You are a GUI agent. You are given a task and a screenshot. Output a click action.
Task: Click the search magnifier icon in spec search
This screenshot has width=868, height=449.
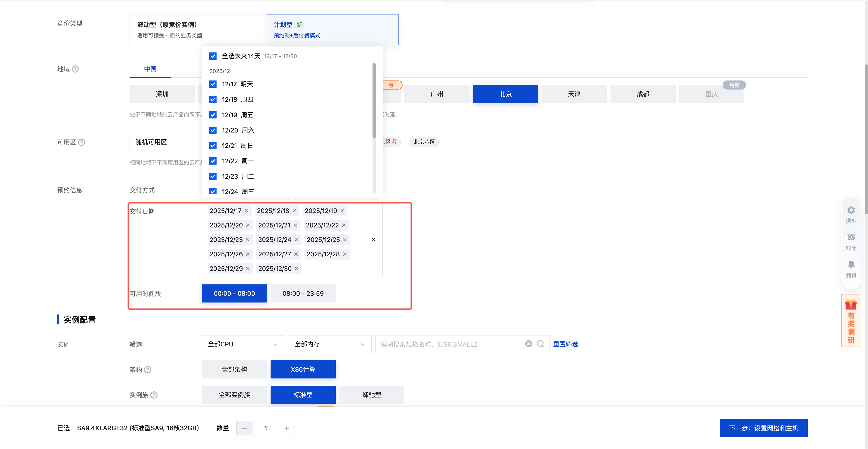pyautogui.click(x=540, y=344)
